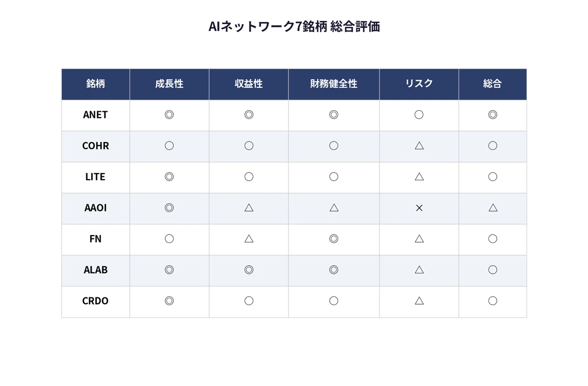The width and height of the screenshot is (588, 386).
Task: Click the 財務健全性 column header
Action: click(x=334, y=84)
